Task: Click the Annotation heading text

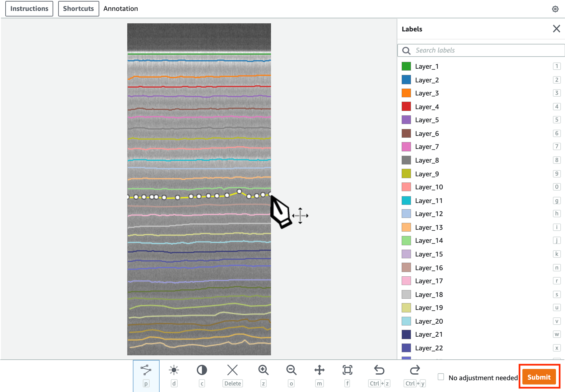Action: 121,9
